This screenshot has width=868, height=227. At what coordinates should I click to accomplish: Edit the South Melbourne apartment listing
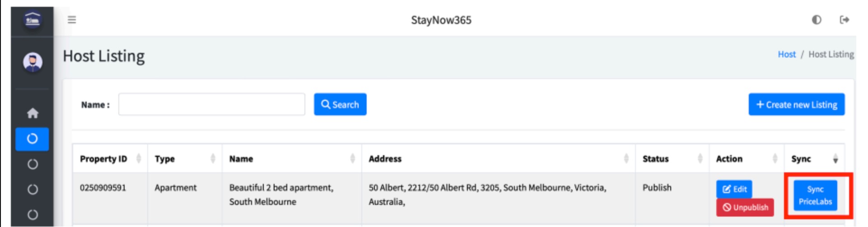tap(734, 189)
